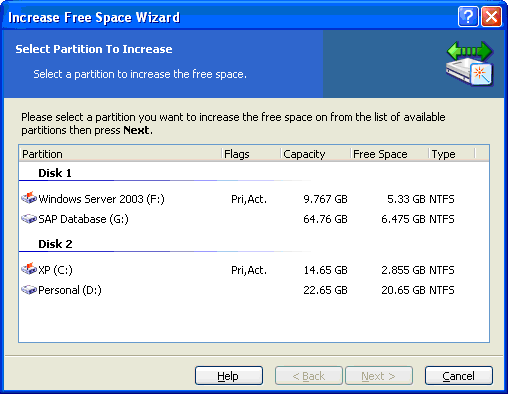Click the 2.855 GB free space value
The image size is (508, 394).
click(x=404, y=270)
